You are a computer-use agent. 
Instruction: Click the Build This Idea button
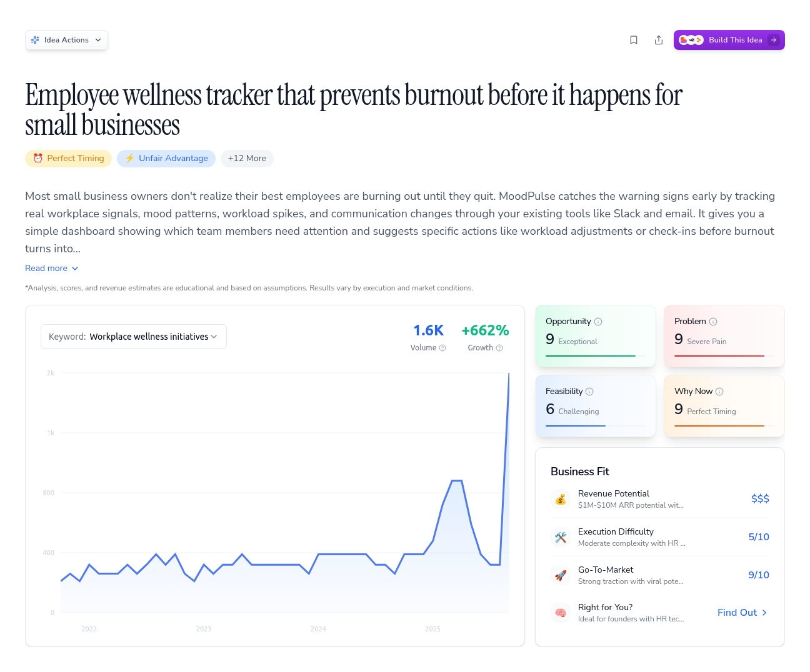coord(729,39)
